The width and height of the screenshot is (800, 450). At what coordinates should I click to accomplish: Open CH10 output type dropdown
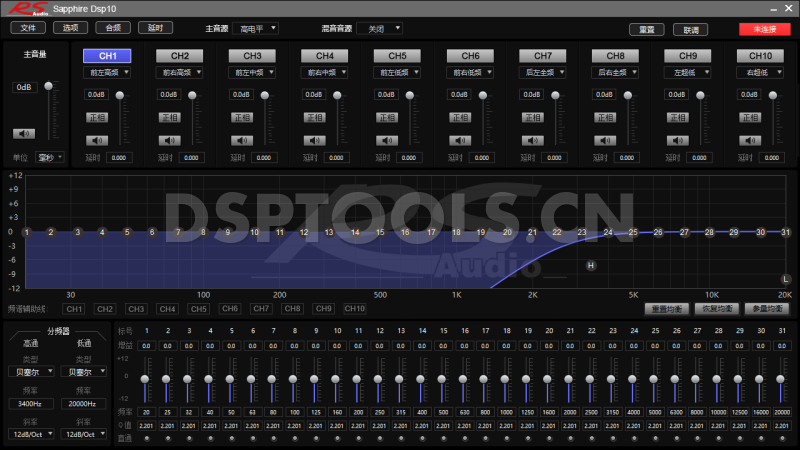tap(760, 72)
